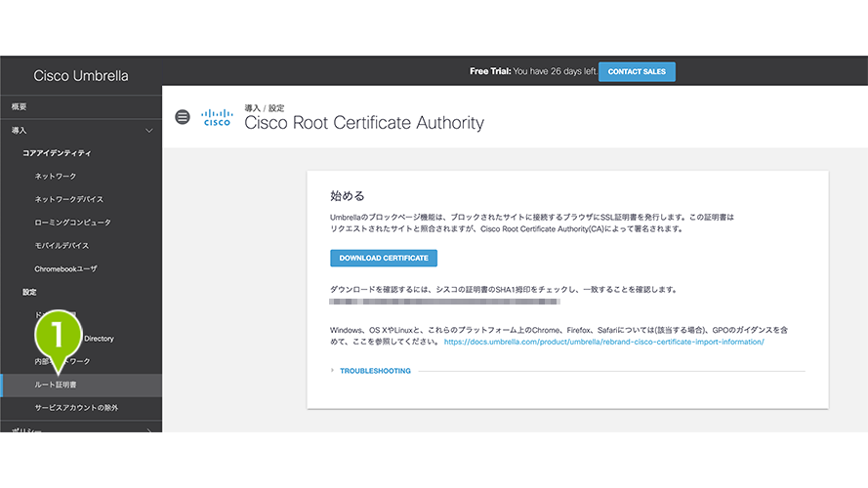Click the 始める heading
The height and width of the screenshot is (488, 868).
[x=347, y=196]
